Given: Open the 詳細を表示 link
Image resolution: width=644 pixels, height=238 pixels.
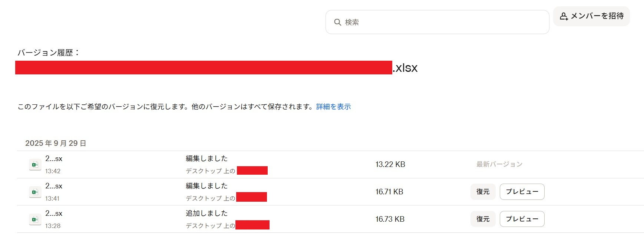Looking at the screenshot, I should (333, 107).
